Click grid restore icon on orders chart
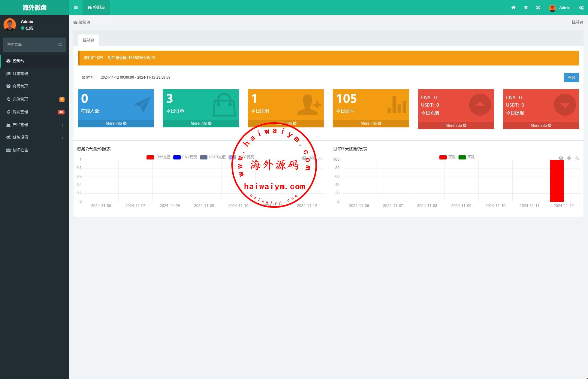Image resolution: width=588 pixels, height=379 pixels. tap(569, 158)
